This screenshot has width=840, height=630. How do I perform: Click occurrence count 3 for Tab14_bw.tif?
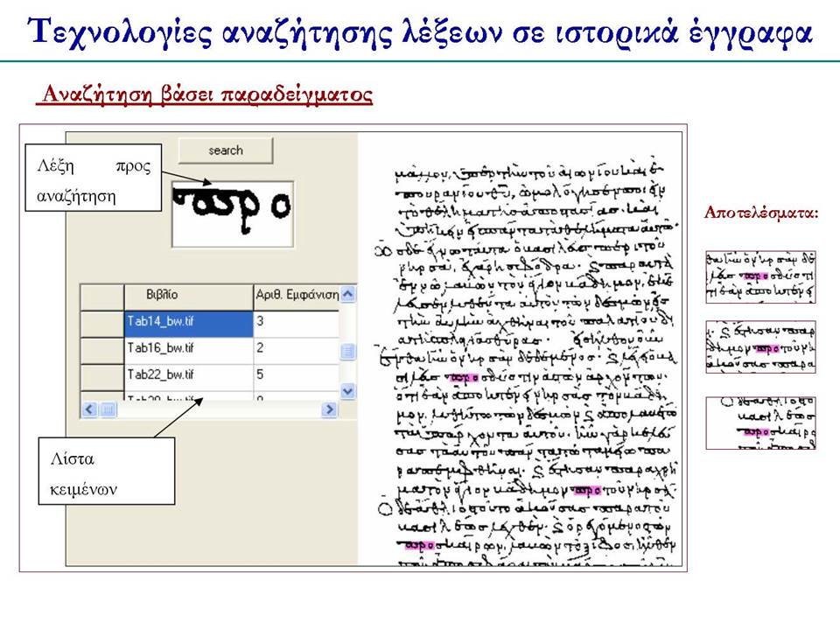[297, 324]
